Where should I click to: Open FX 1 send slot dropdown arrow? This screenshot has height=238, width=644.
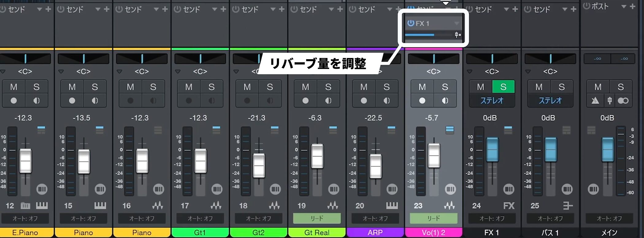457,23
